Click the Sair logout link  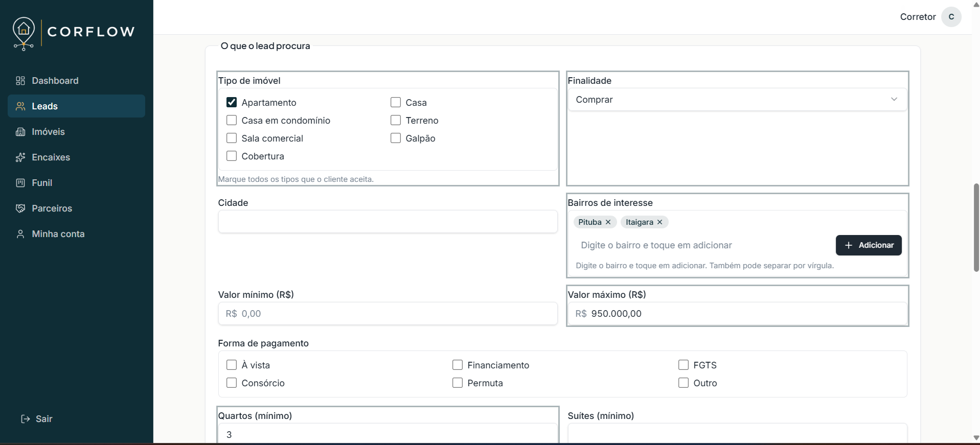pos(37,419)
